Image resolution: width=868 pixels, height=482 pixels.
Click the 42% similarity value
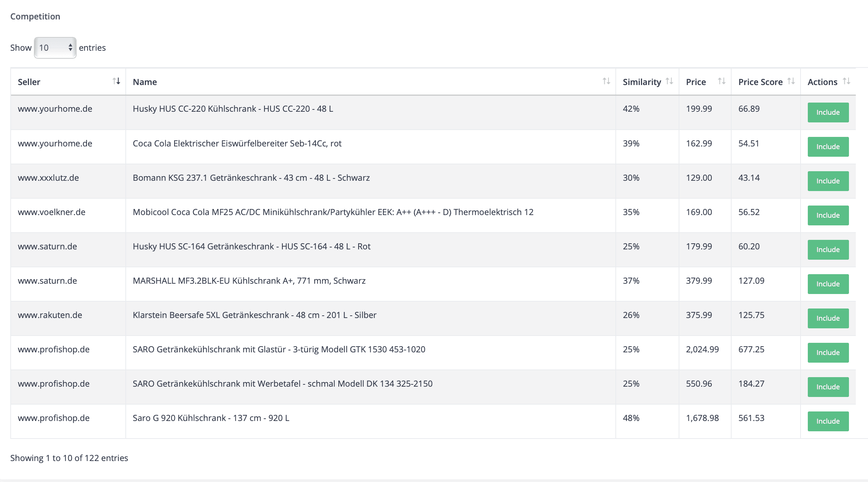pyautogui.click(x=631, y=109)
